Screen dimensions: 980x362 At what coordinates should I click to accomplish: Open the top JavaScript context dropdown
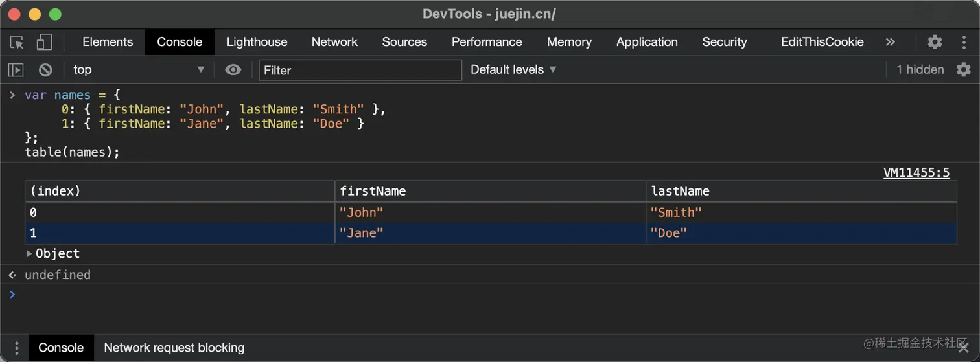tap(139, 70)
